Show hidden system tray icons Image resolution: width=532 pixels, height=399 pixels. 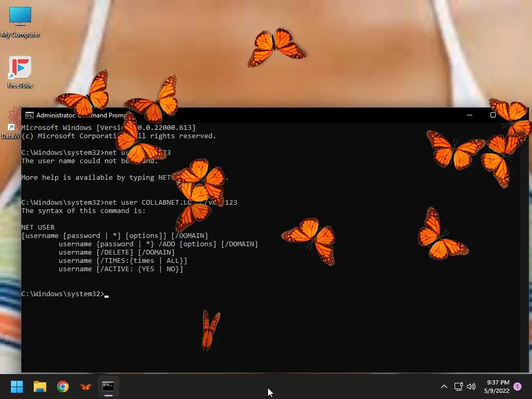click(444, 387)
